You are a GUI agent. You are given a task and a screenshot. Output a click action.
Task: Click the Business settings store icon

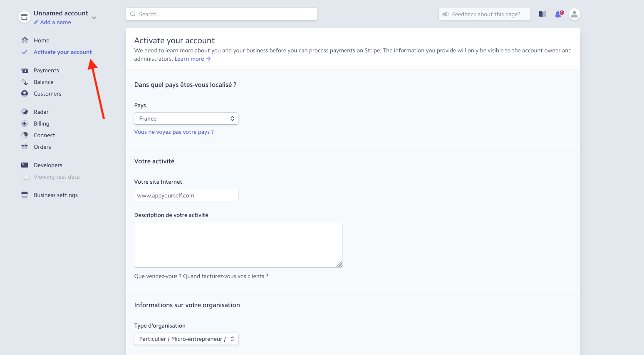(x=25, y=195)
